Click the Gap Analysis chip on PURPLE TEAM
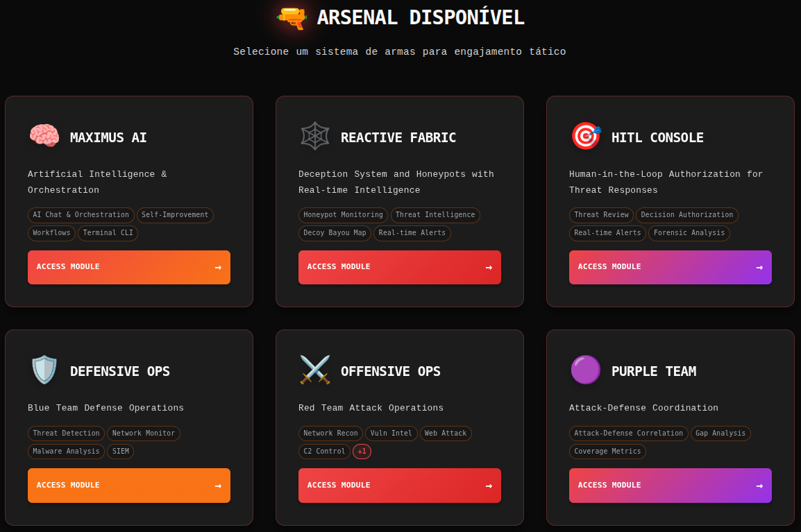 tap(720, 434)
